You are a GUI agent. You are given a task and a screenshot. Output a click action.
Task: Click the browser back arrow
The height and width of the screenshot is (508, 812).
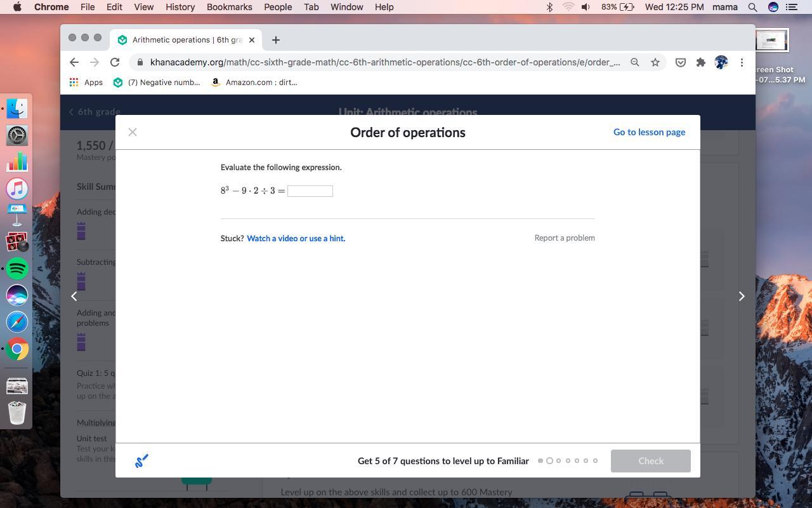(x=74, y=62)
